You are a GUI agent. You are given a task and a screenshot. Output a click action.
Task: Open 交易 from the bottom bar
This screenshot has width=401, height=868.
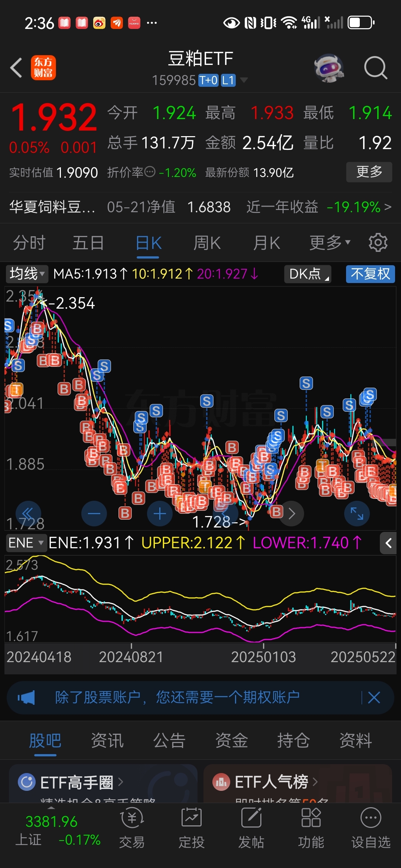coord(132,828)
